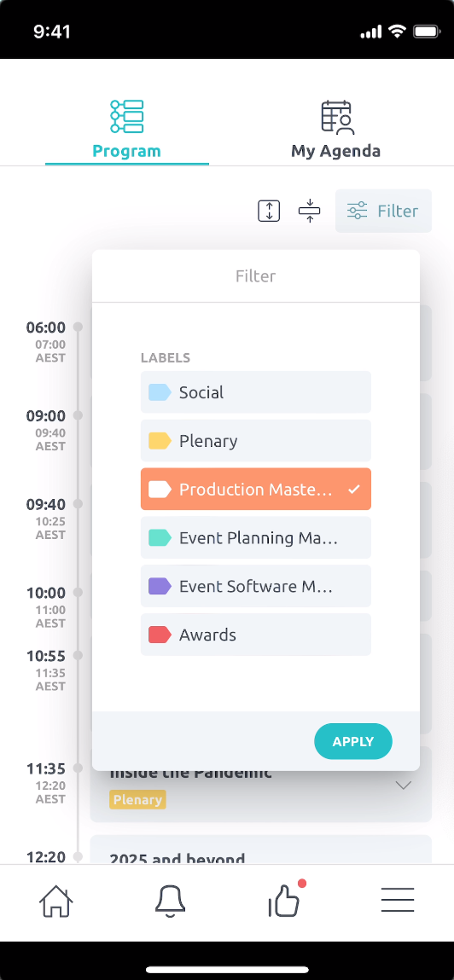Click the Program list icon
This screenshot has width=454, height=980.
click(127, 116)
